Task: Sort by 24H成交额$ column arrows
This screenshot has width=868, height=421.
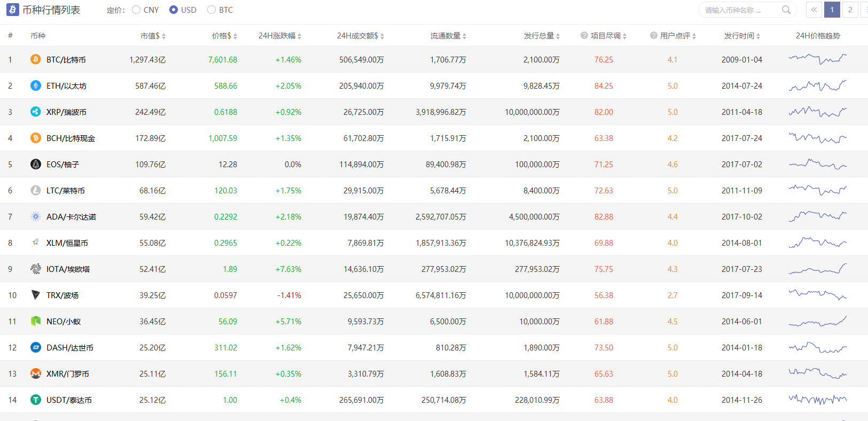Action: tap(382, 36)
